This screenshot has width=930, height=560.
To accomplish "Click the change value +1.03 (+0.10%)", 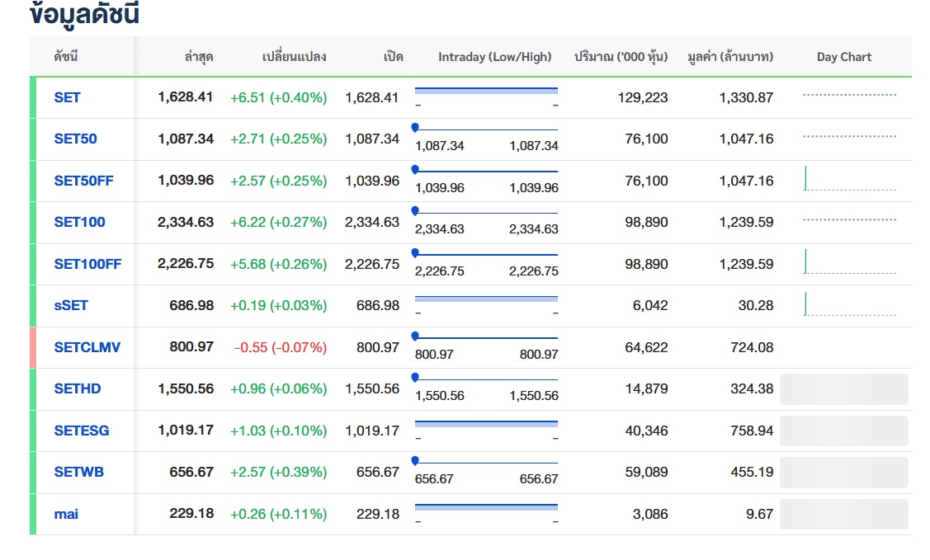I will click(x=279, y=431).
